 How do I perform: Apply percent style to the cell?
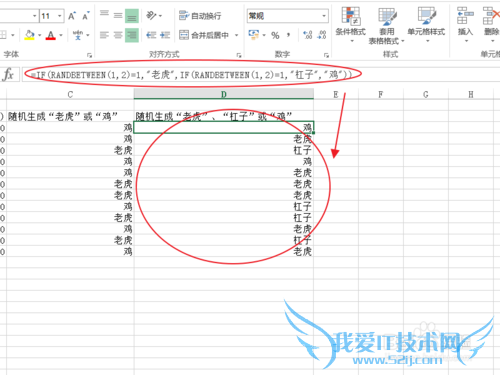[x=275, y=35]
